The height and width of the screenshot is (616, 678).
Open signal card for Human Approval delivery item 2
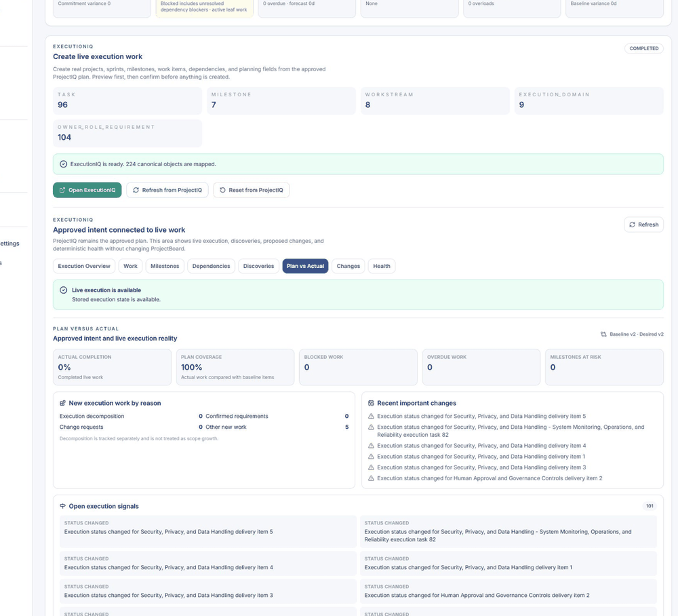(508, 592)
